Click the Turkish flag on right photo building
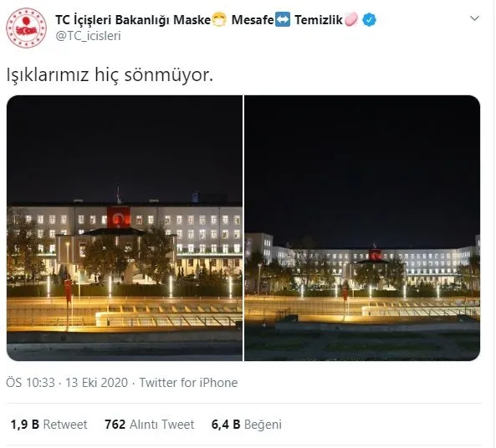Screen dimensions: 496x448 (376, 255)
